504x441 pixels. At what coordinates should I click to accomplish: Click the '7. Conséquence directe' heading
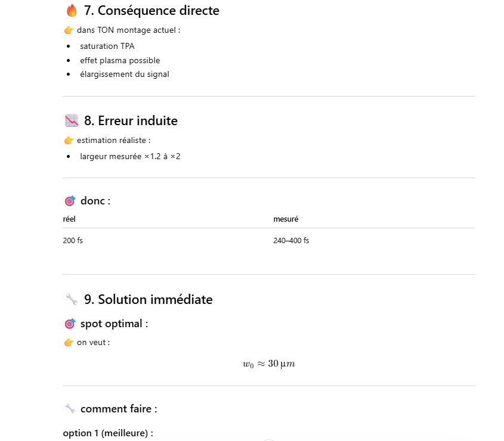151,10
